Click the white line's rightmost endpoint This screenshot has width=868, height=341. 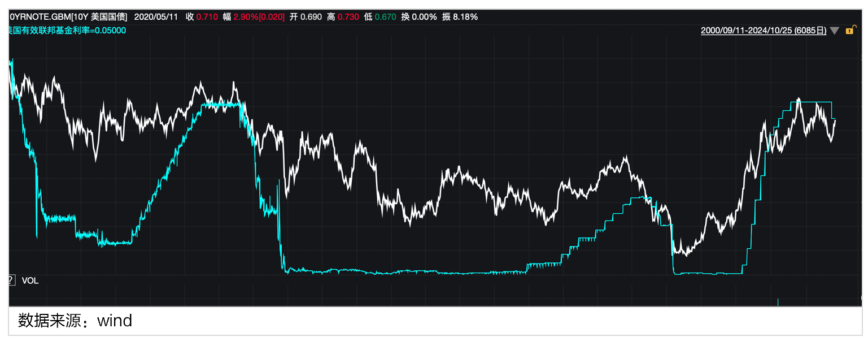coord(835,120)
